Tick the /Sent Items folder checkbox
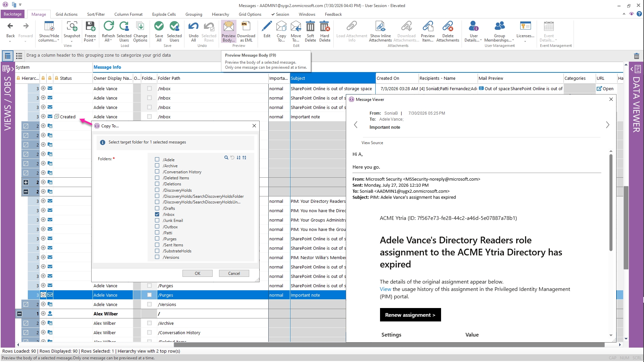The image size is (644, 362). point(157,245)
